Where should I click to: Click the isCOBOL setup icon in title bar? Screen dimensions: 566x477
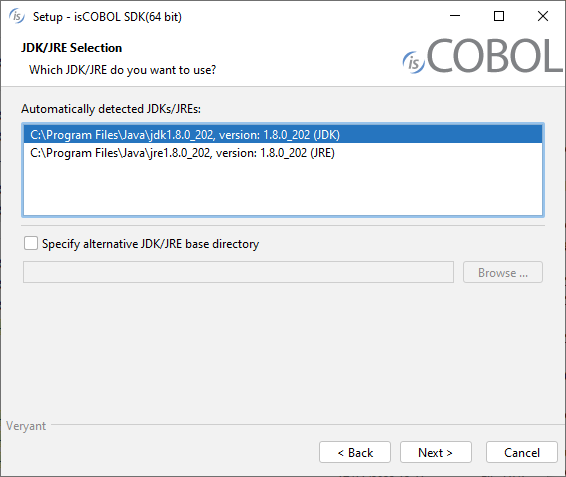click(x=17, y=16)
